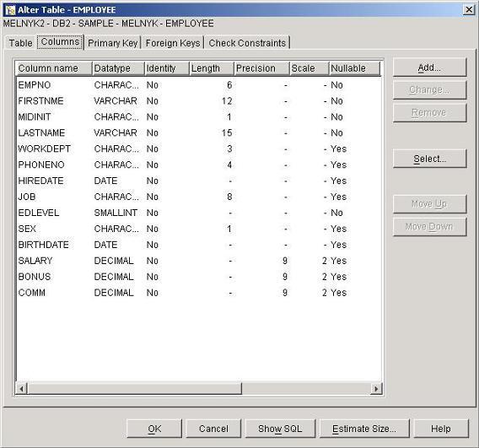The width and height of the screenshot is (479, 448).
Task: Click the Remove button
Action: pyautogui.click(x=429, y=112)
